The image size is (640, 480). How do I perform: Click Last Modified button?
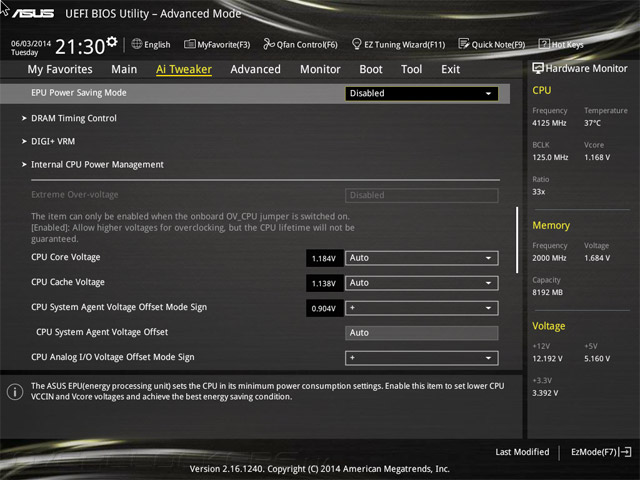(x=522, y=452)
